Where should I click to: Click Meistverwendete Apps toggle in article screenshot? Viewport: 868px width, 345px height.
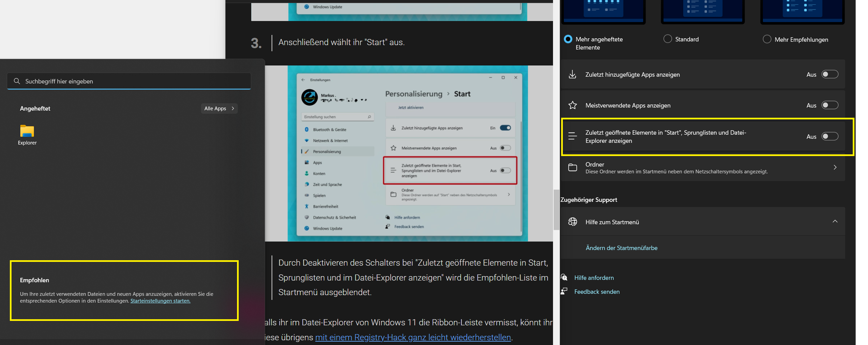point(505,148)
